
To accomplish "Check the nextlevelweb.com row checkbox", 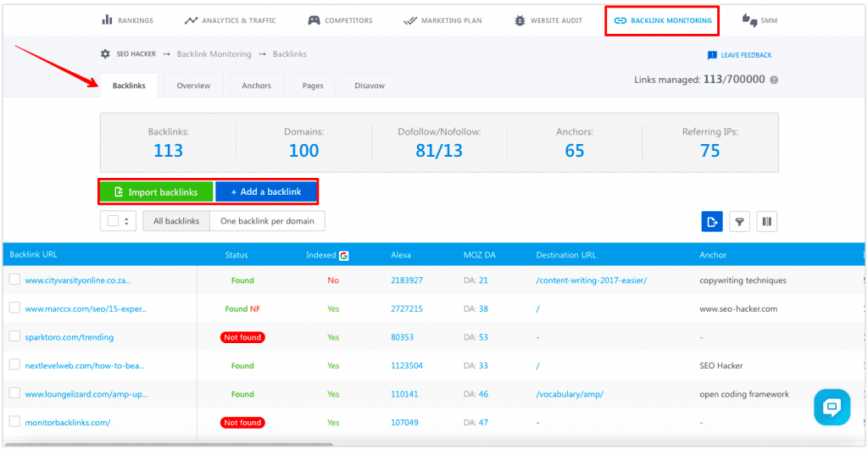I will point(14,365).
